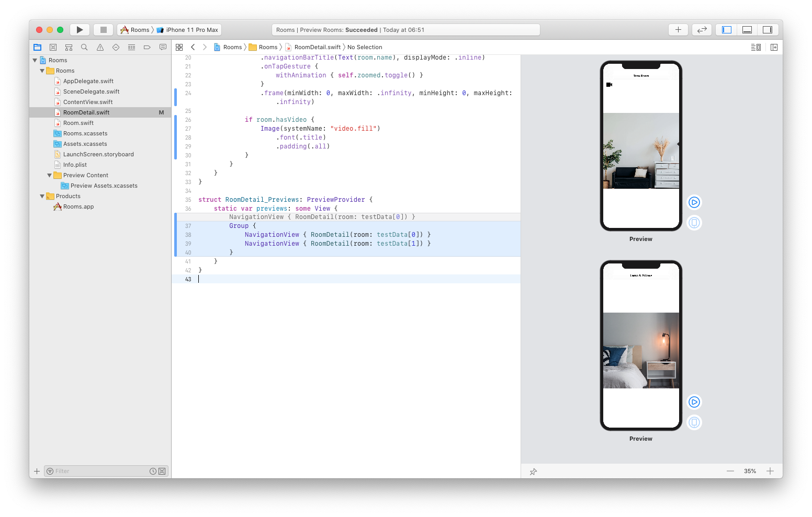Screen dimensions: 812x517
Task: Run the Rooms app with the play button
Action: [80, 29]
